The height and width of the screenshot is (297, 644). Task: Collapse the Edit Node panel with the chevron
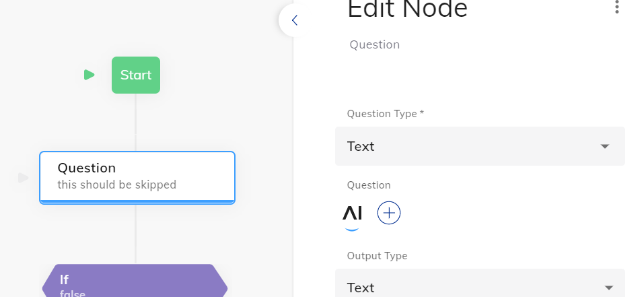(294, 20)
